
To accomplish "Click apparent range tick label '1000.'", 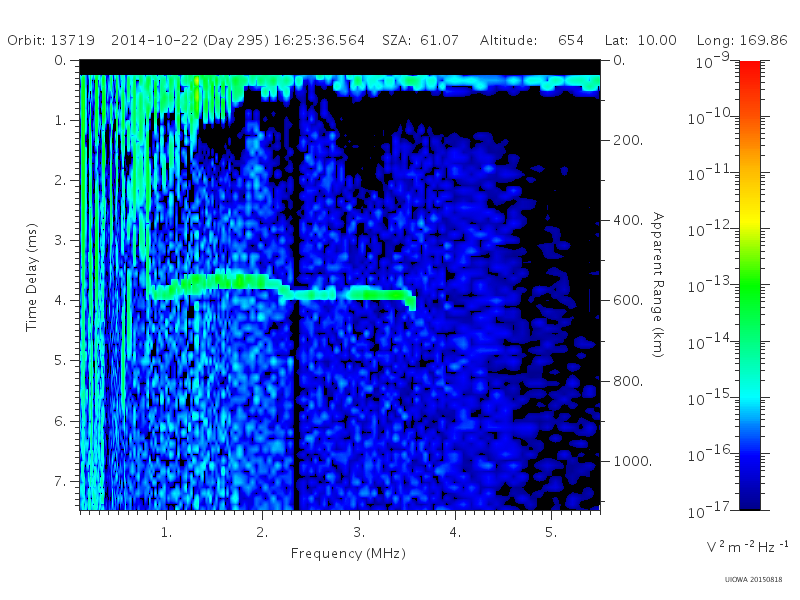I will point(633,461).
